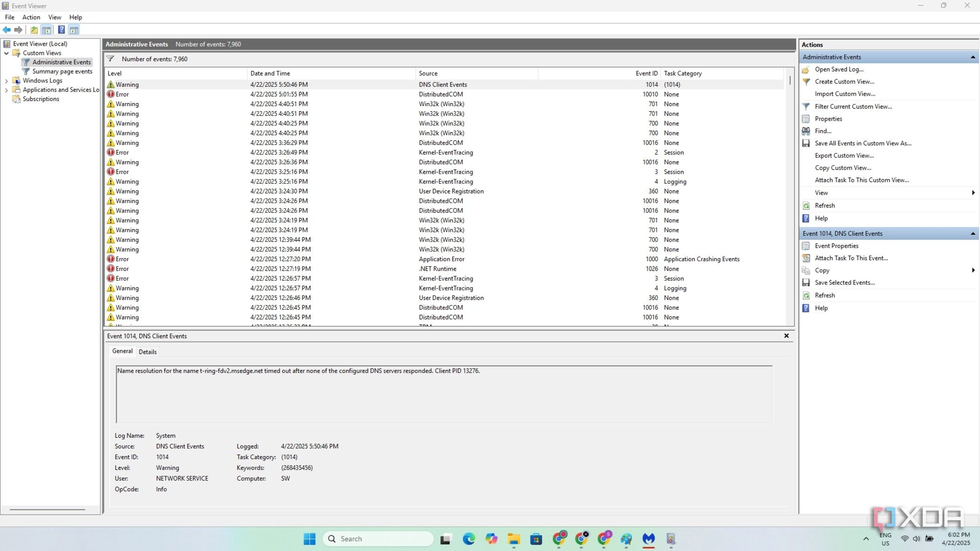Open Microsoft Store from the taskbar
This screenshot has height=551, width=980.
point(536,539)
